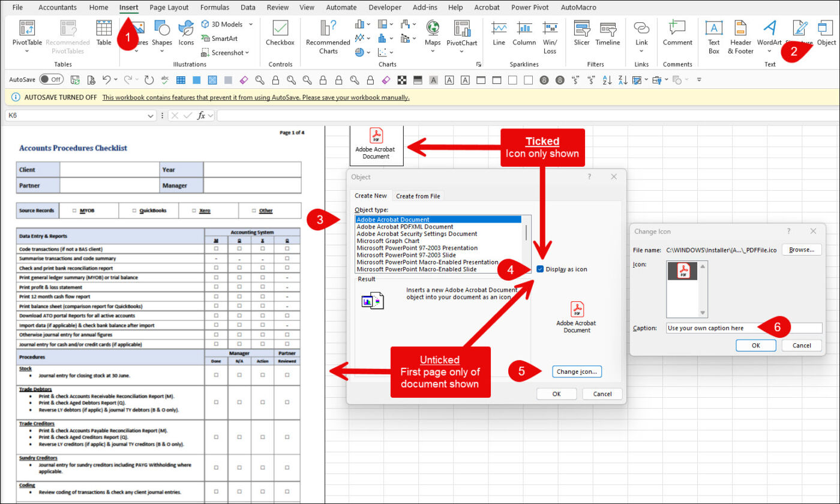
Task: Insert a SmartArt graphic
Action: 220,38
